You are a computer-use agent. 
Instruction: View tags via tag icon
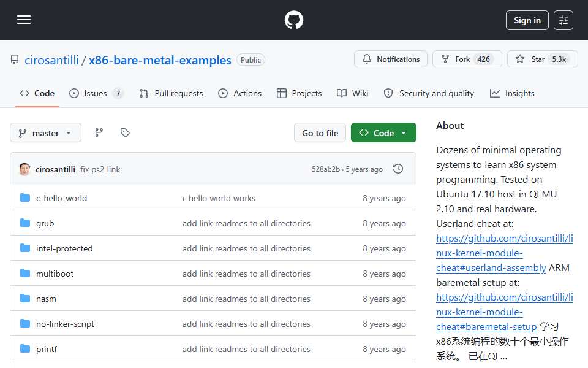(x=125, y=132)
